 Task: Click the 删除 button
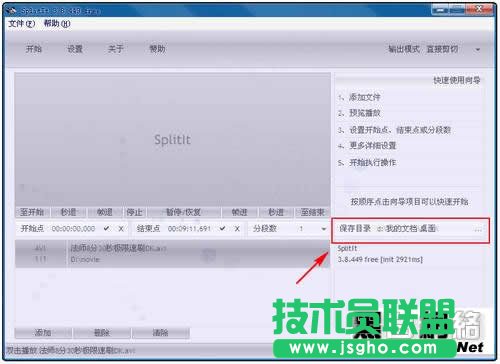(x=102, y=332)
